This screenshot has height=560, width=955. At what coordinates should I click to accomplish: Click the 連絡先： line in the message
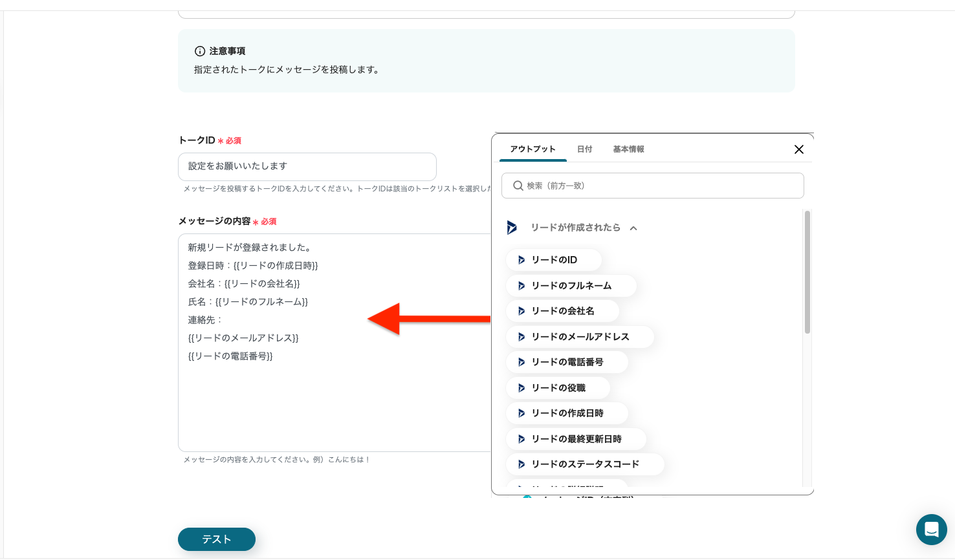click(x=205, y=320)
